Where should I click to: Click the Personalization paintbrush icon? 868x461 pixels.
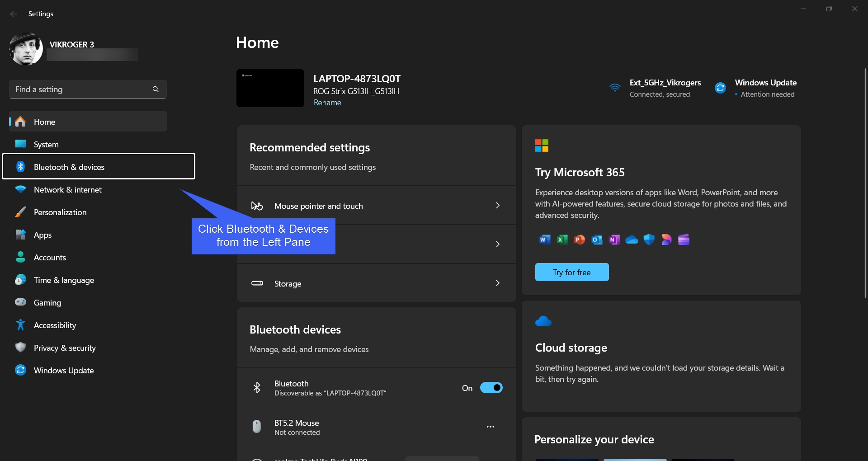click(20, 212)
